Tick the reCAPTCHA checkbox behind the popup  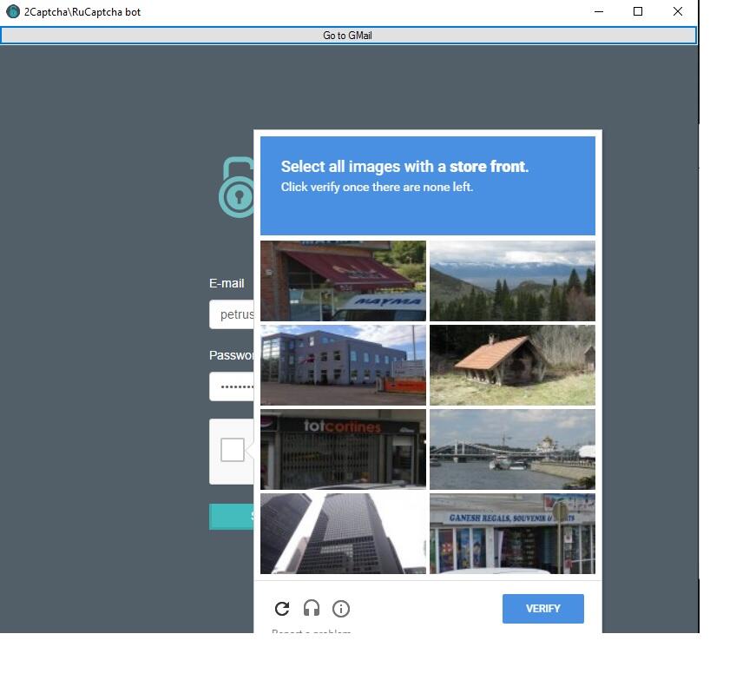(233, 450)
